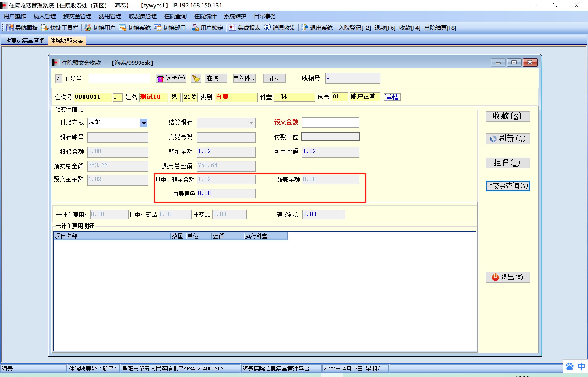This screenshot has width=588, height=377.
Task: Click the broom clear icon beside 读卡
Action: (196, 78)
